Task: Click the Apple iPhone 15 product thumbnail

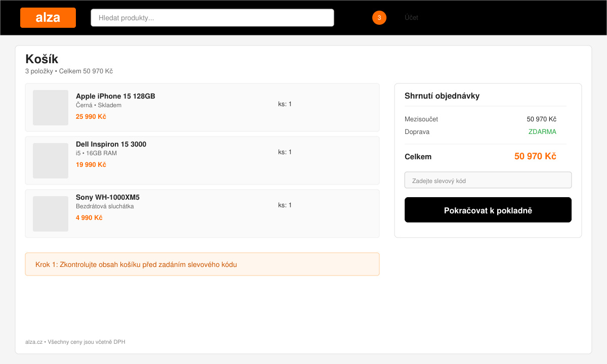Action: [51, 108]
